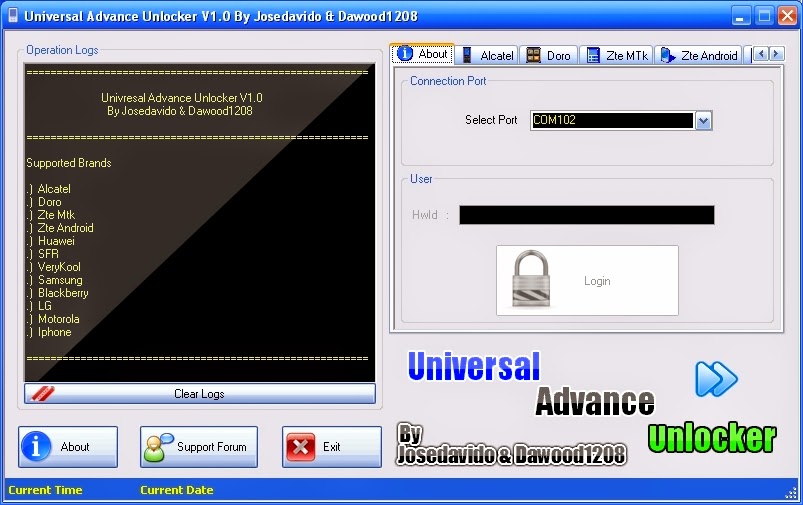
Task: Maximize the Universal Advance Unlocker window
Action: (764, 16)
